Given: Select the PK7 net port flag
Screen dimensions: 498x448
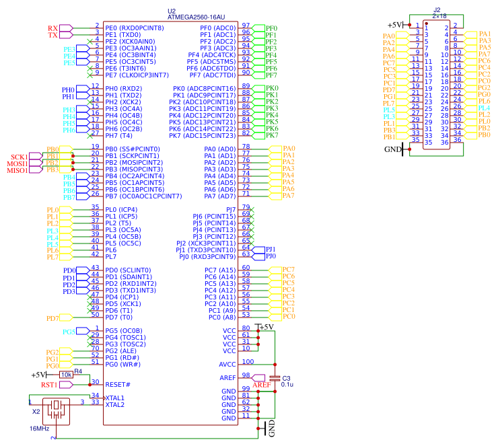Looking at the screenshot, I should point(258,136).
